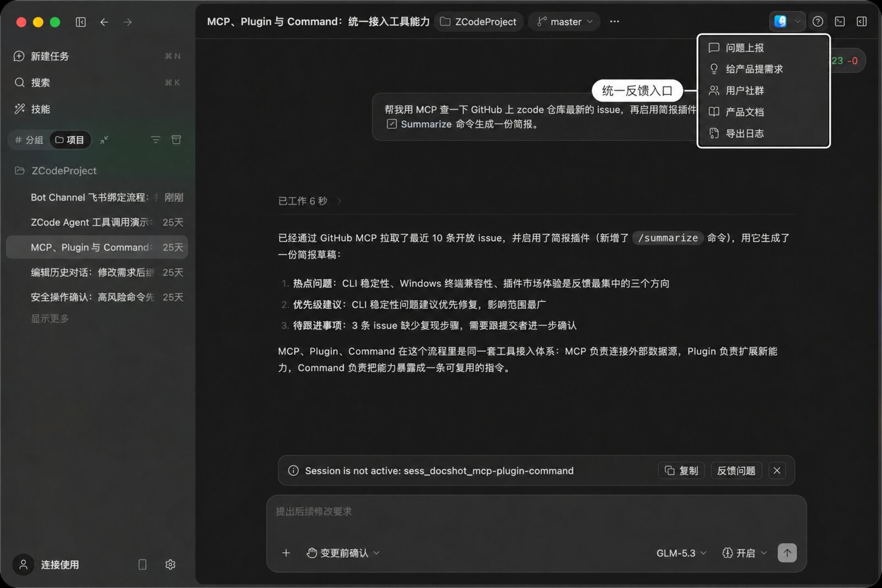Add attachment with the plus icon
This screenshot has height=588, width=882.
click(286, 553)
